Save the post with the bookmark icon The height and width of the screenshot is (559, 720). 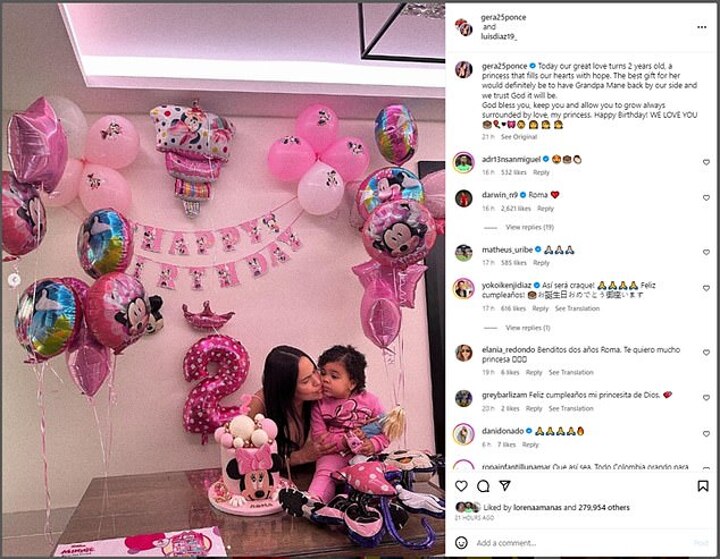click(703, 486)
